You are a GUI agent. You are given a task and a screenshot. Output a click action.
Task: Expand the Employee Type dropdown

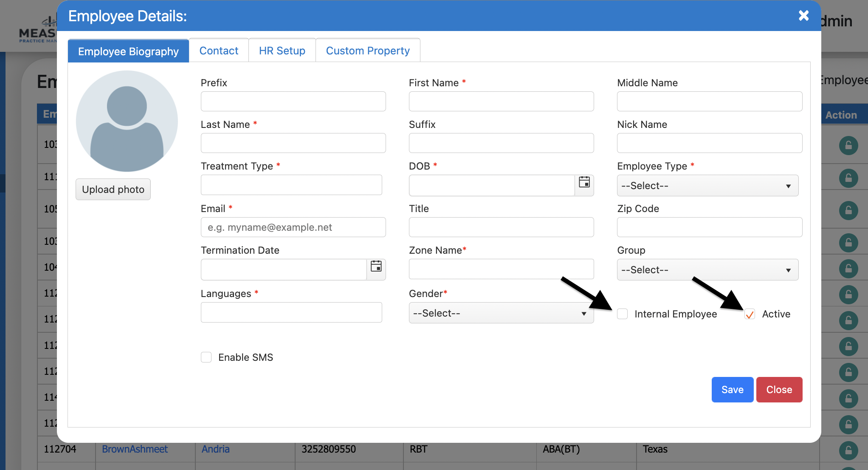[707, 186]
